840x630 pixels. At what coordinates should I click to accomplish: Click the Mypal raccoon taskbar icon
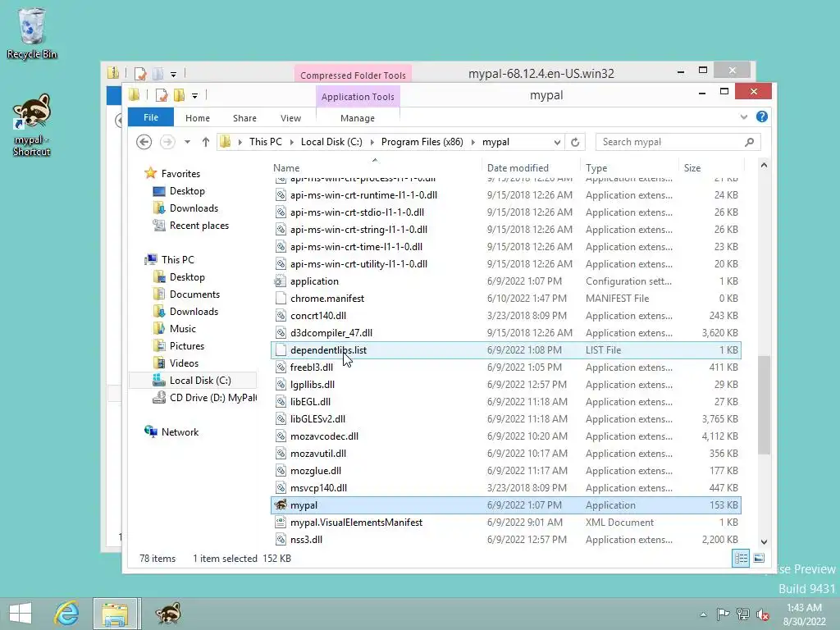167,614
